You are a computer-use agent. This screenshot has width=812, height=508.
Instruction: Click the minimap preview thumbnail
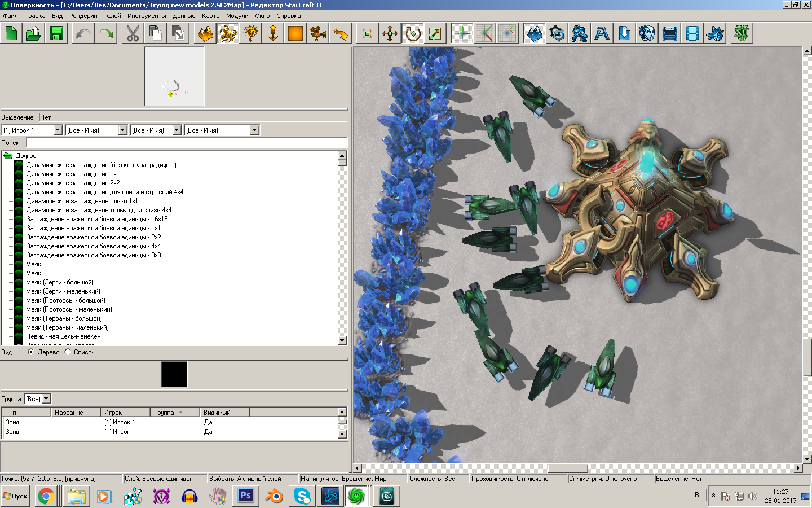pyautogui.click(x=174, y=77)
